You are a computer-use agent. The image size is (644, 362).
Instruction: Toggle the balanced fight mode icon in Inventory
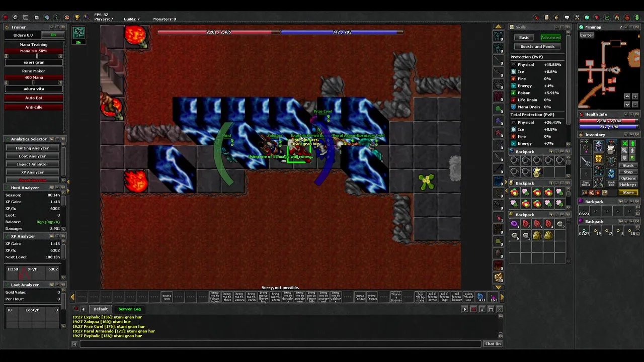[x=625, y=150]
